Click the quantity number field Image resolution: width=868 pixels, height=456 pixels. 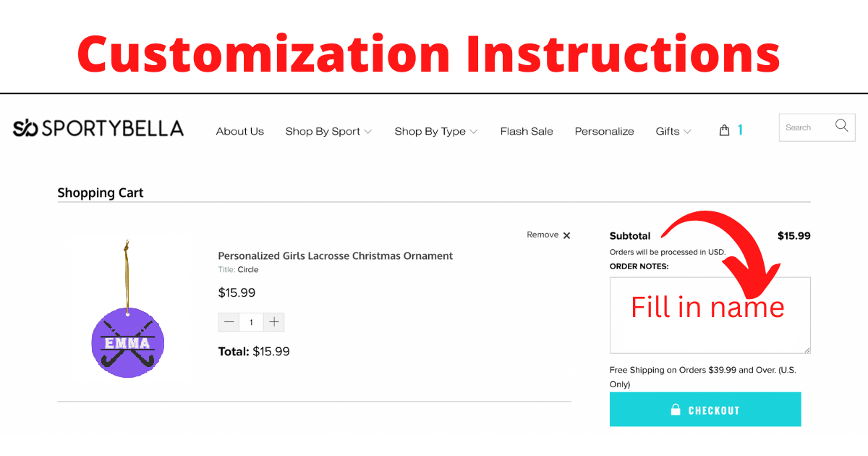coord(252,322)
